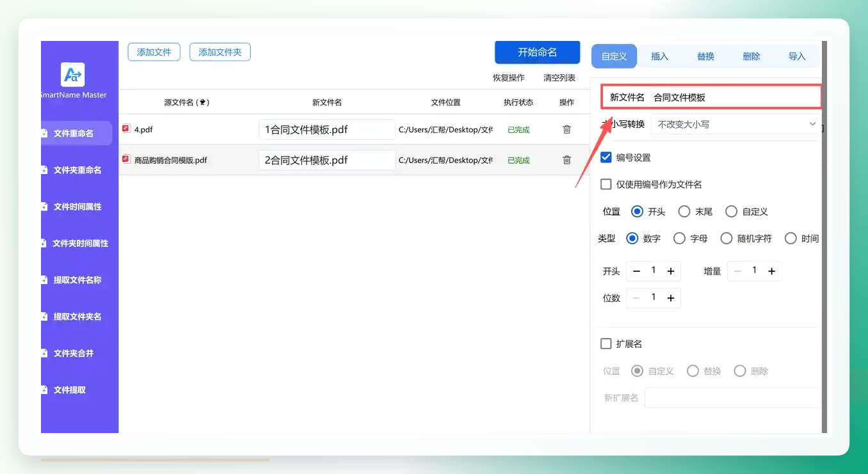
Task: Switch to the 插入 tab
Action: click(659, 56)
